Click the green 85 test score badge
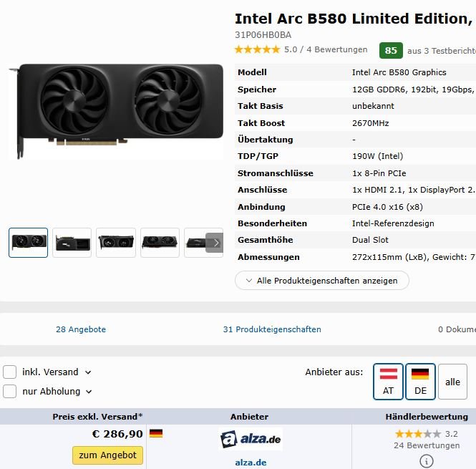The height and width of the screenshot is (469, 476). tap(391, 50)
